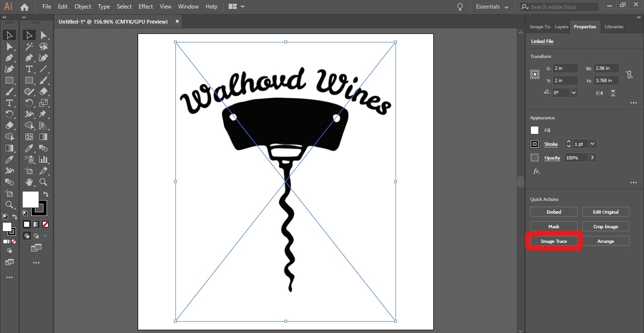644x333 pixels.
Task: Click the Flip Vertically icon in Transform
Action: click(613, 93)
